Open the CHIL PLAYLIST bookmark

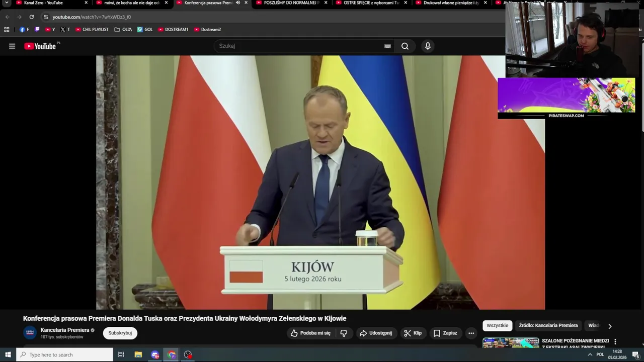(92, 30)
